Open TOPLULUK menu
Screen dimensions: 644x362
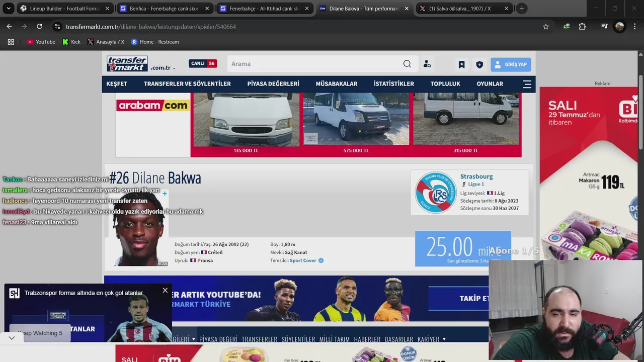pos(445,84)
